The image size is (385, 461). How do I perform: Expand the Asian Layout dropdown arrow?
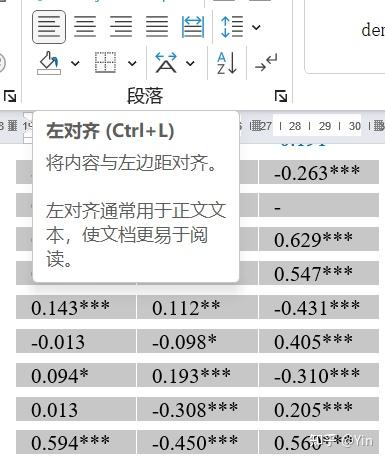point(190,63)
